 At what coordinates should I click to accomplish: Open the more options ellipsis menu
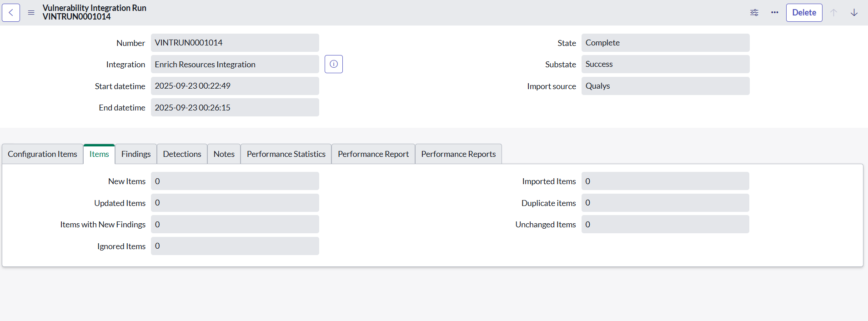tap(775, 13)
